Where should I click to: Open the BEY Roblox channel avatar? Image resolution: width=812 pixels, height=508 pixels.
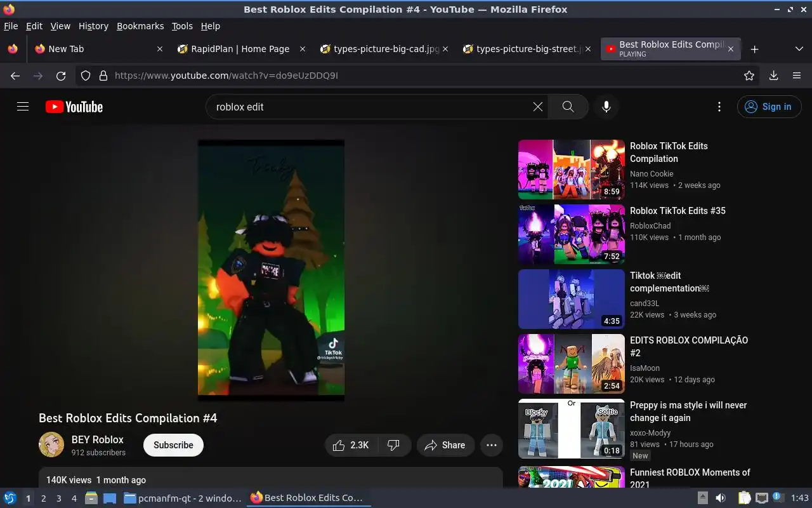(51, 444)
